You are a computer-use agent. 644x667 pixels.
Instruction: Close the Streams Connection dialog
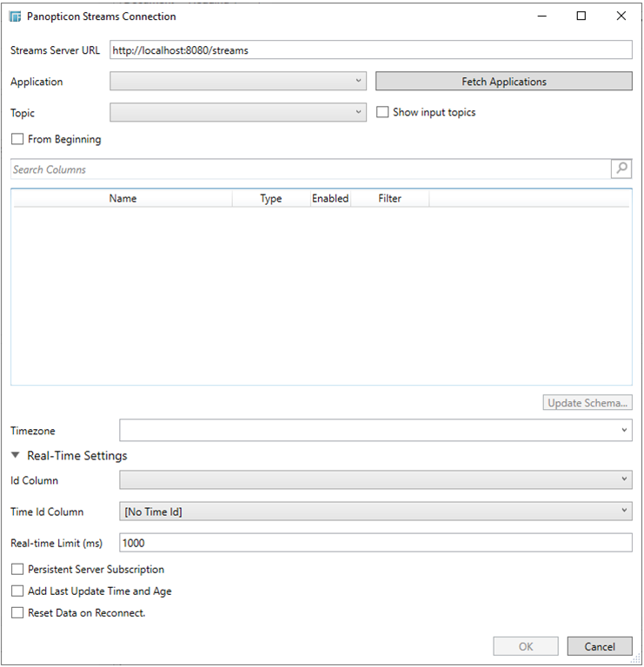(621, 17)
